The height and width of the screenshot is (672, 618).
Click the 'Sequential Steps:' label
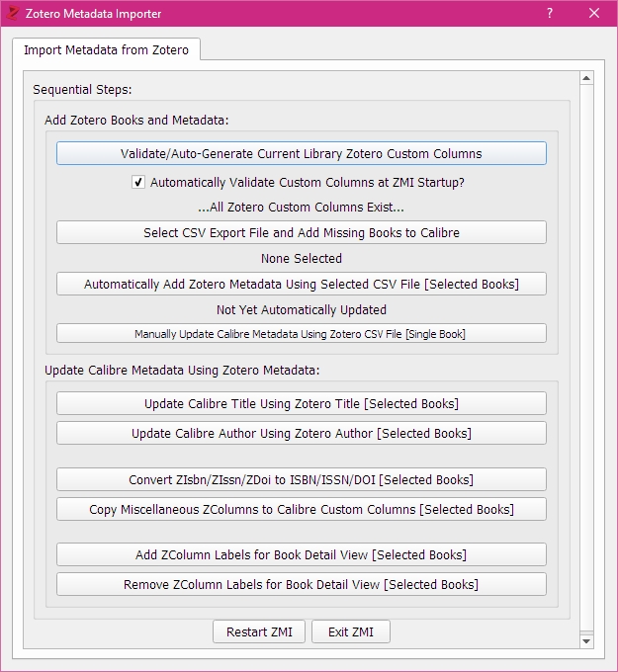click(x=82, y=90)
